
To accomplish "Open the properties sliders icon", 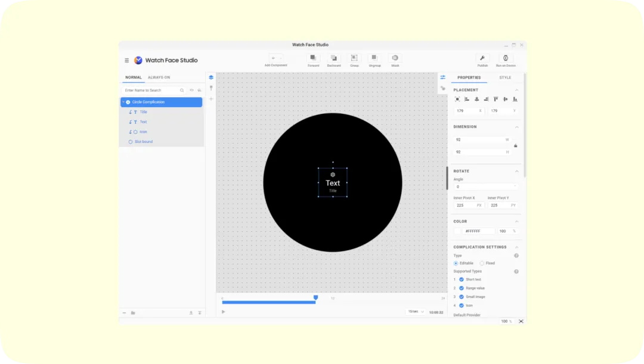I will pos(442,77).
